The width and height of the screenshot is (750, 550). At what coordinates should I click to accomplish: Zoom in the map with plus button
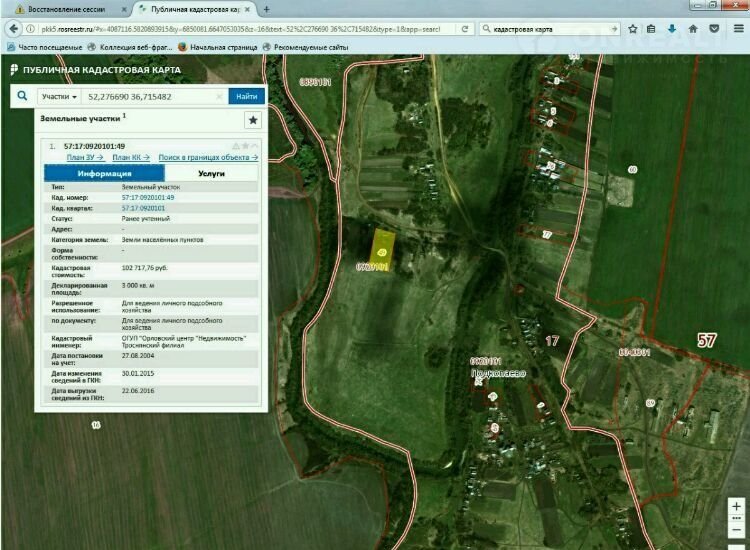pyautogui.click(x=736, y=507)
